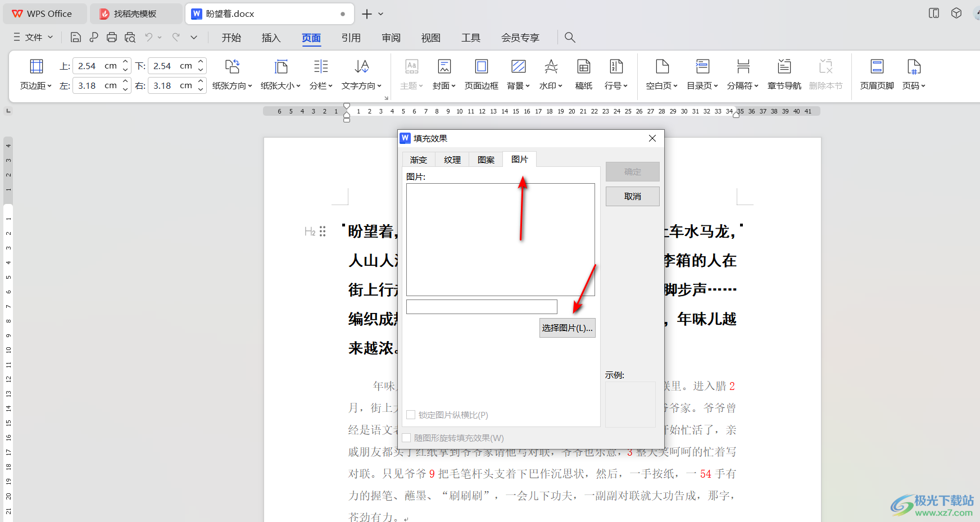
Task: Increase the top margin value
Action: tap(125, 62)
